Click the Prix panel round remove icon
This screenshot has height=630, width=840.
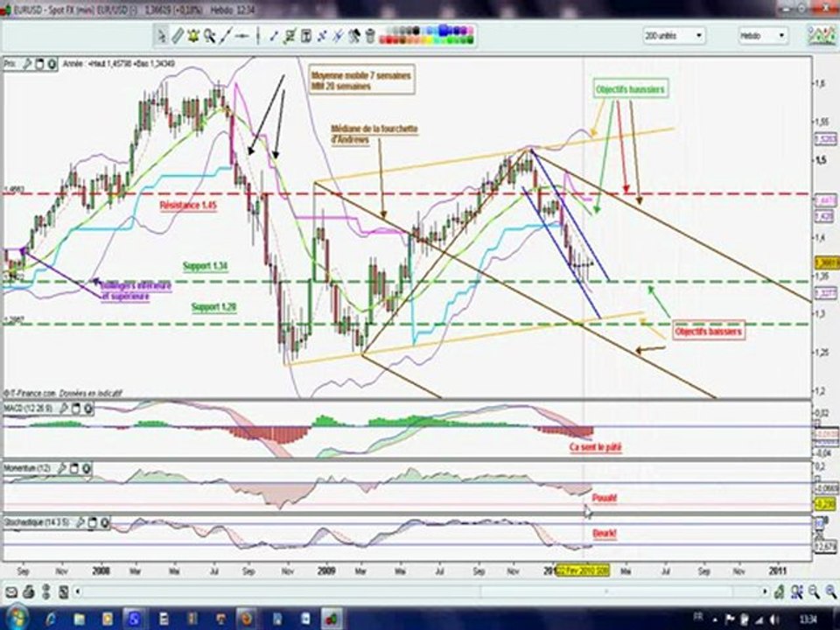[x=52, y=64]
